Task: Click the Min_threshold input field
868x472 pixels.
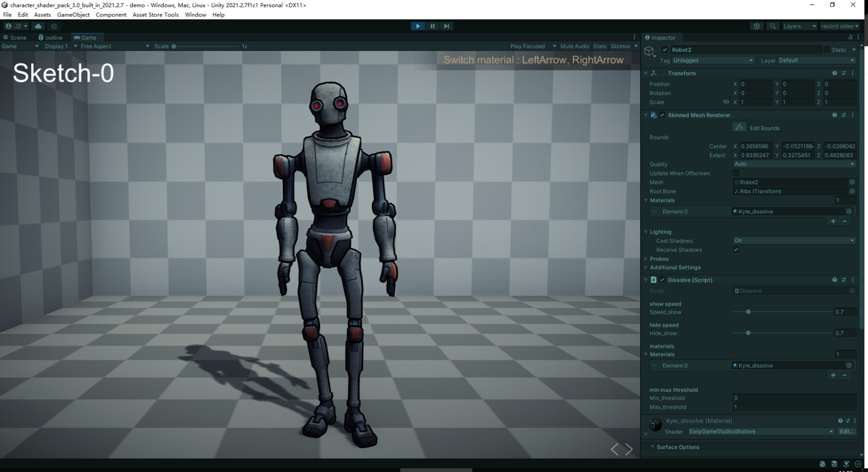Action: (x=794, y=398)
